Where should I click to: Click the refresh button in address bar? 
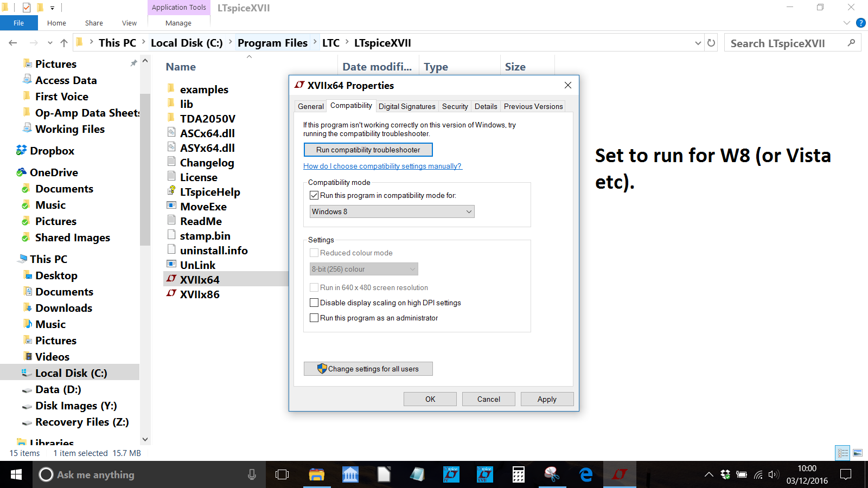[x=711, y=43]
